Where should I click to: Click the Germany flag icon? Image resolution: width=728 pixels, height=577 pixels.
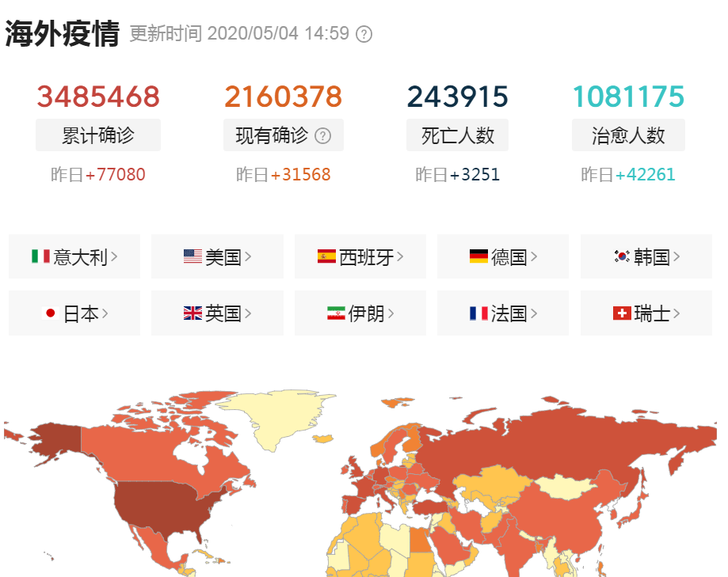click(x=478, y=256)
